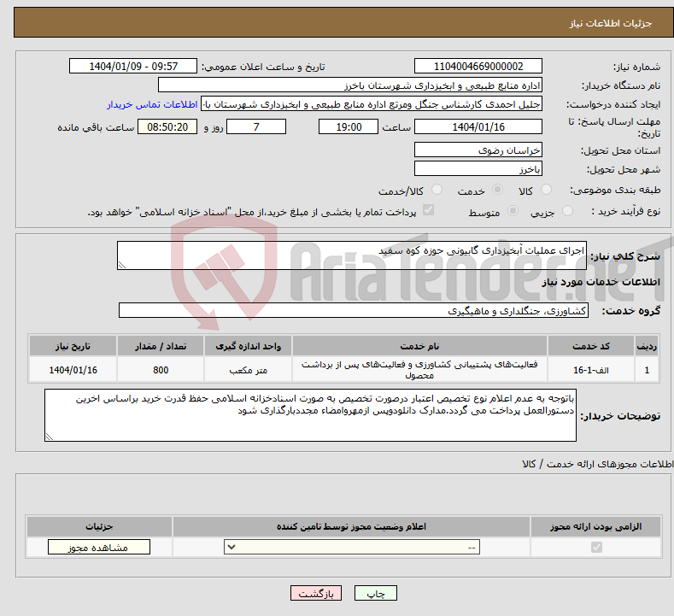
Task: Click the چاپ print button
Action: click(376, 593)
